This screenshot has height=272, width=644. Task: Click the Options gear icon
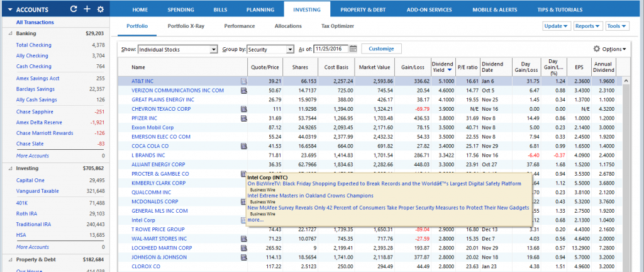coord(597,49)
